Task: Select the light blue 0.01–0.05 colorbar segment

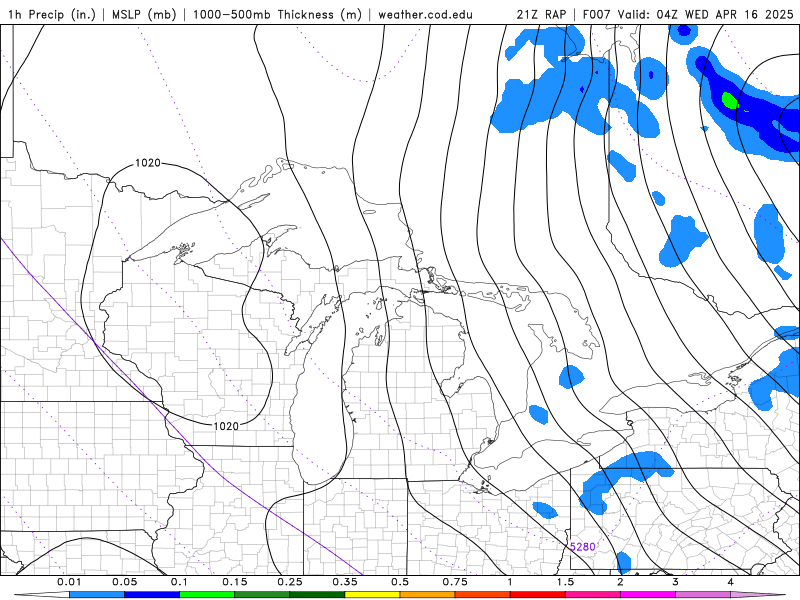Action: pos(97,595)
